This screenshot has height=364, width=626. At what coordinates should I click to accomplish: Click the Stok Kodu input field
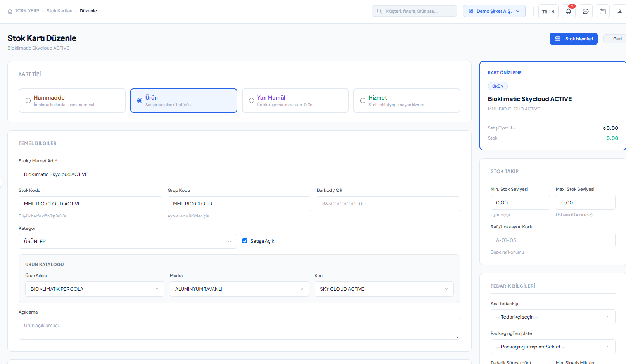tap(90, 204)
